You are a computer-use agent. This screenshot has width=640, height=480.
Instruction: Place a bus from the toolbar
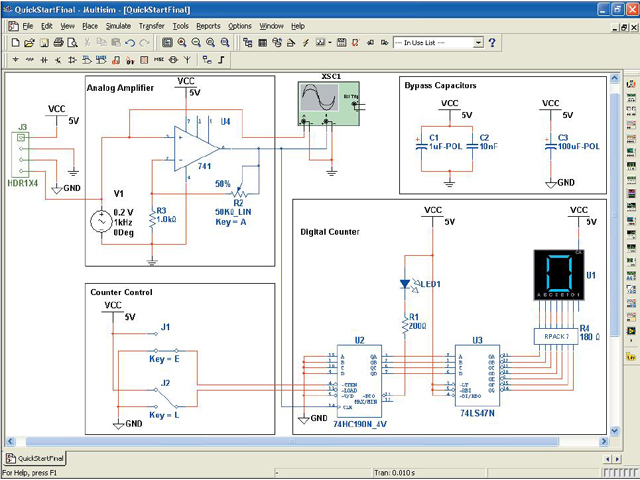(x=221, y=60)
